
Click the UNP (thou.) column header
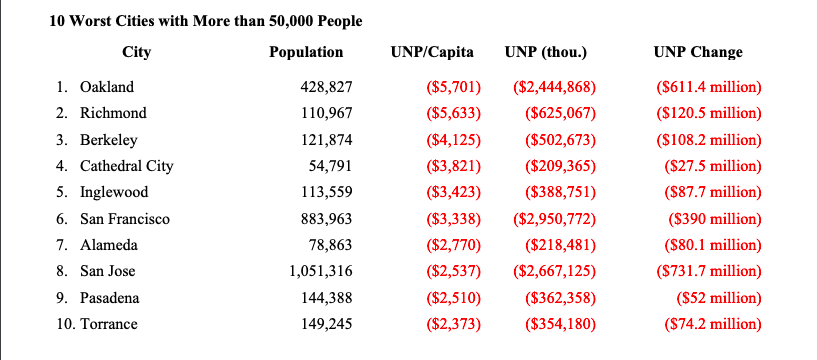[x=546, y=53]
